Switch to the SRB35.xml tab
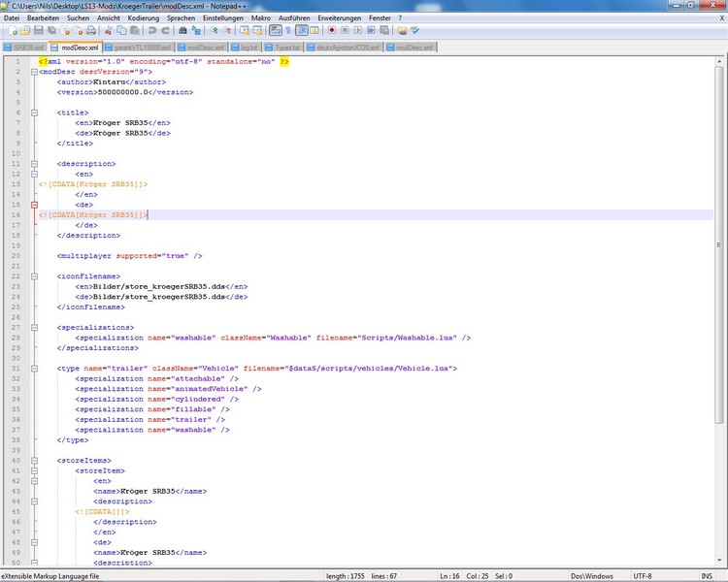 [x=24, y=48]
